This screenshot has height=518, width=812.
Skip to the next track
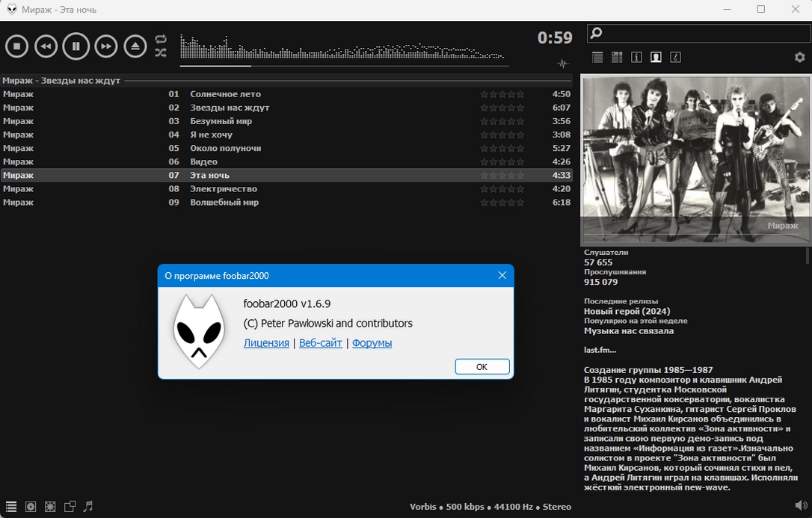click(105, 46)
